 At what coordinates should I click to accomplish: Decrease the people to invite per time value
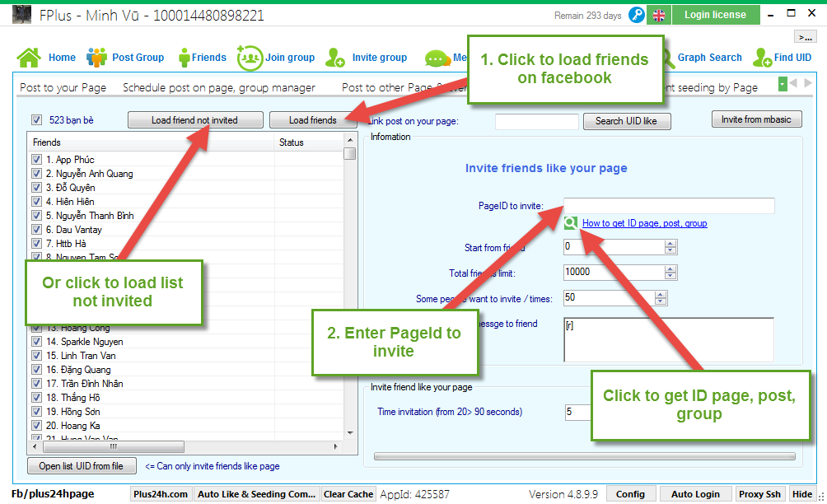point(661,301)
